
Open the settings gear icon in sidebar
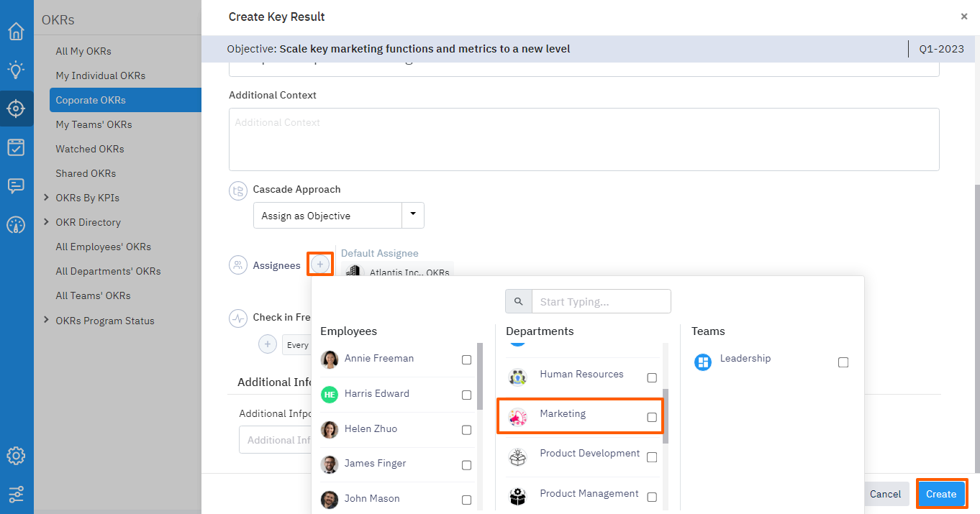[x=16, y=456]
